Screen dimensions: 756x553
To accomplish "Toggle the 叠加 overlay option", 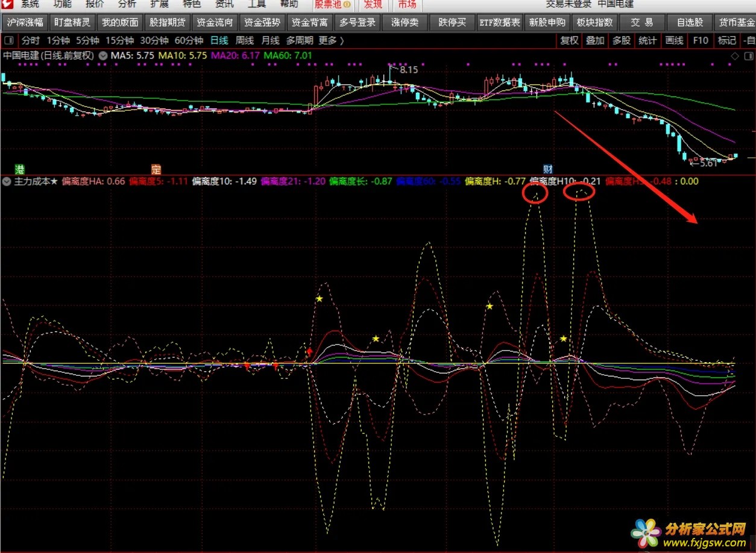I will [596, 40].
